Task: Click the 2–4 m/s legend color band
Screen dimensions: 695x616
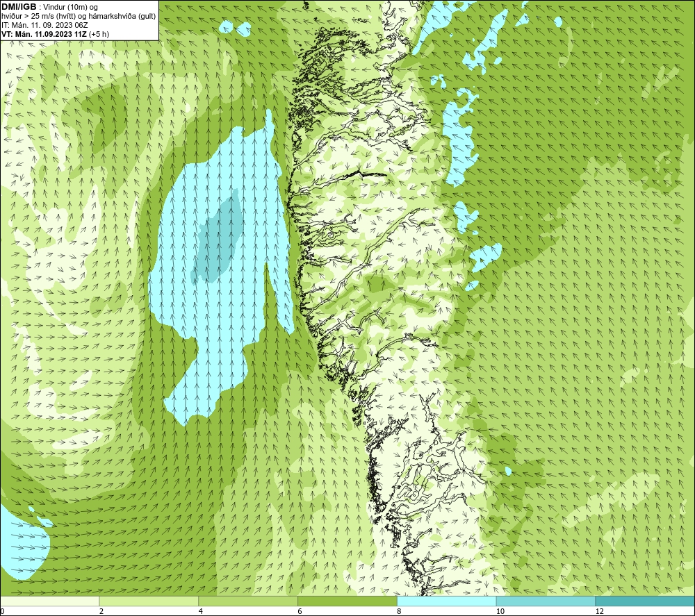Action: [149, 601]
